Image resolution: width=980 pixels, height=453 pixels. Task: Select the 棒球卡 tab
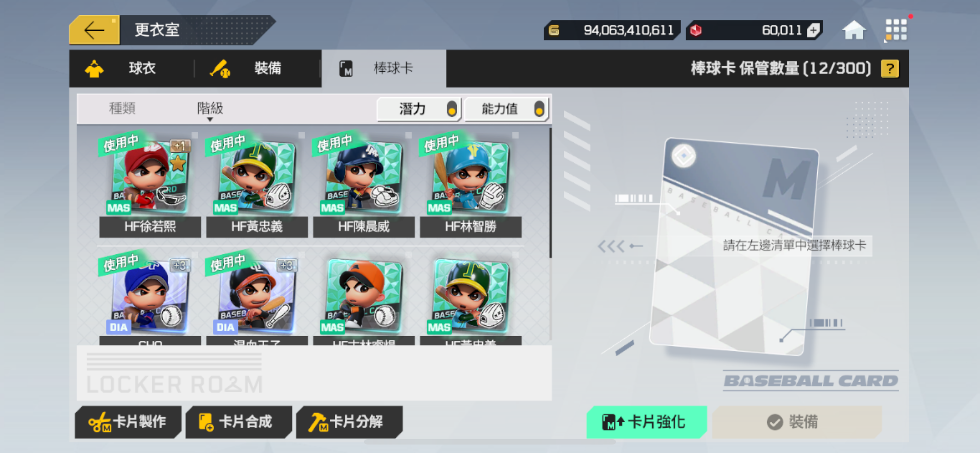click(383, 68)
